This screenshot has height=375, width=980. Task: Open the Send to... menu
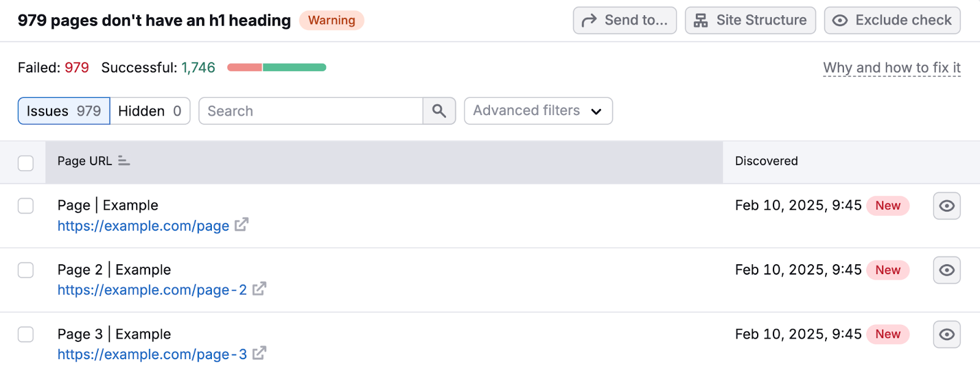coord(624,20)
